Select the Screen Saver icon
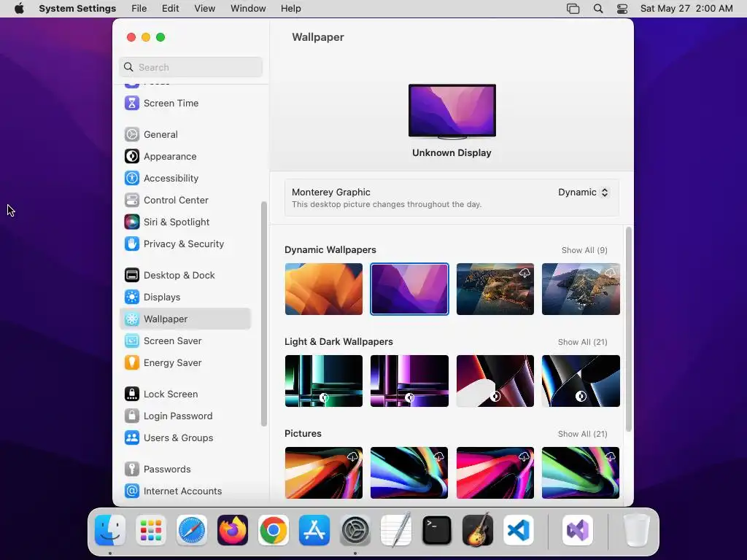747x560 pixels. 132,341
